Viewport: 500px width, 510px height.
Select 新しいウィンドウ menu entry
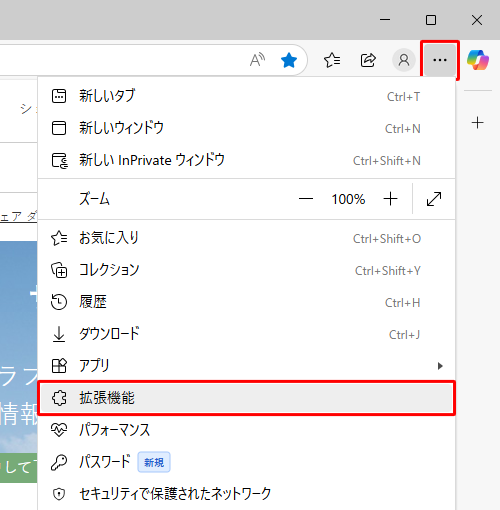click(246, 128)
